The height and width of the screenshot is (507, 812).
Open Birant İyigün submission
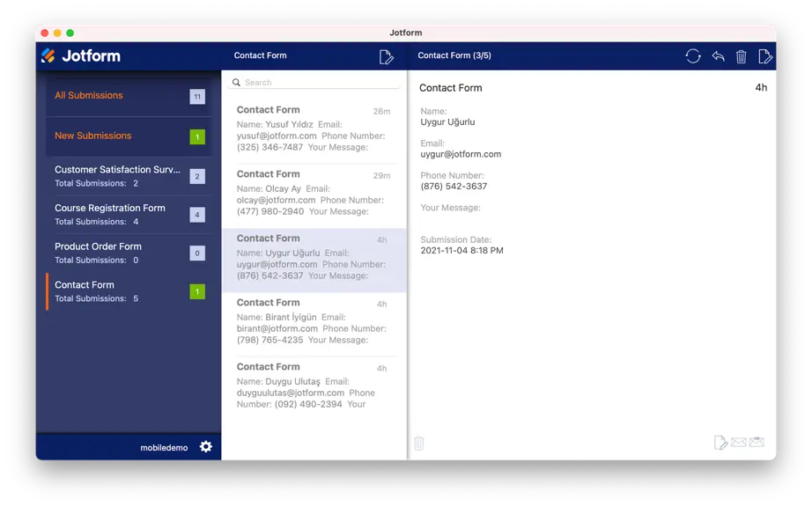point(314,325)
